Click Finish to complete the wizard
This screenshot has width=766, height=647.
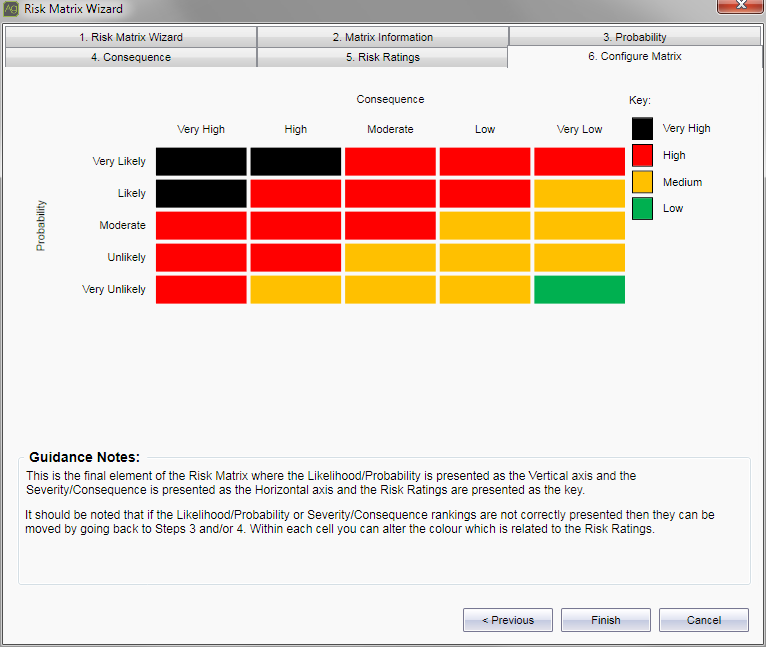[606, 620]
